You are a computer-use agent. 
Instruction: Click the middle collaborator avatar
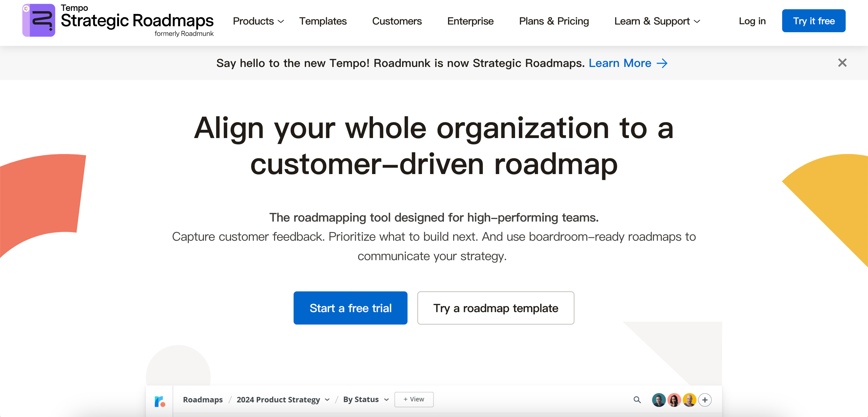click(x=674, y=400)
